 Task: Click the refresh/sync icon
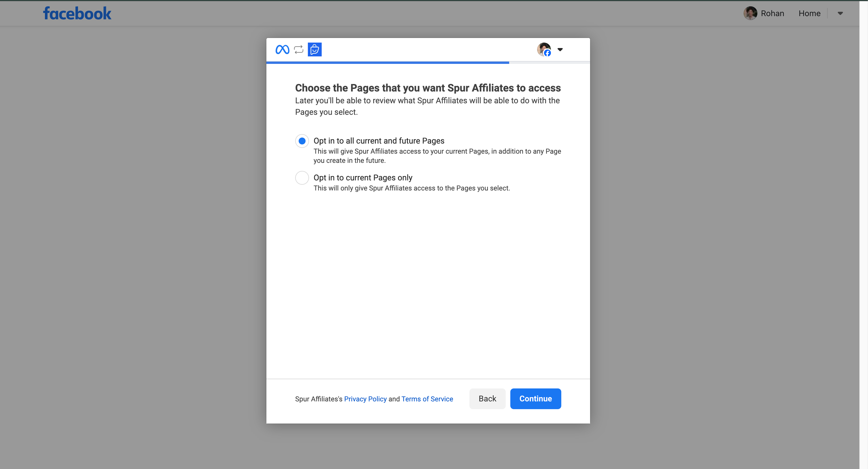[x=299, y=49]
